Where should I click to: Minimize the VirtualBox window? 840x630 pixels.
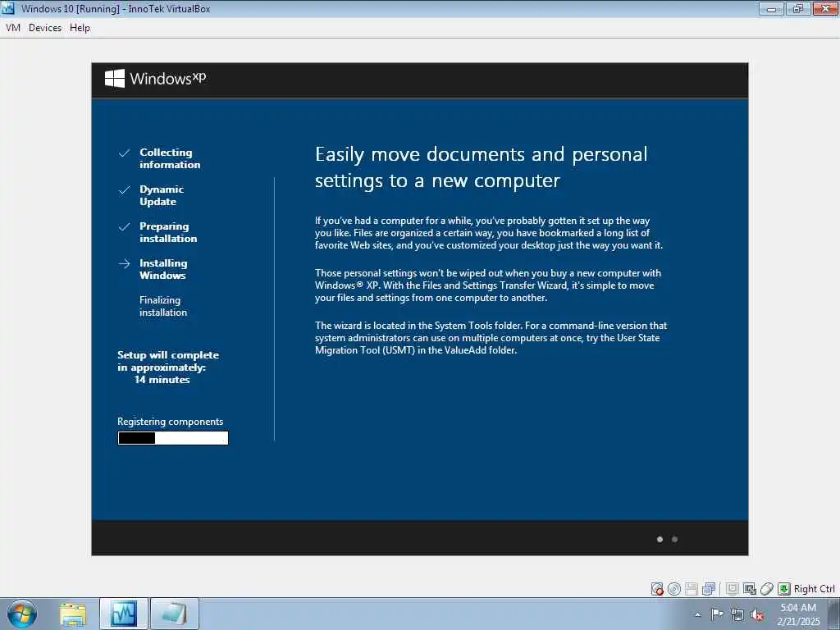[771, 8]
